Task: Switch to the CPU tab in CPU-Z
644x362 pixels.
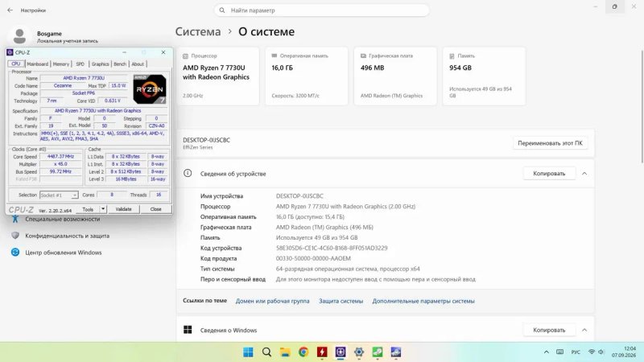Action: pos(16,64)
